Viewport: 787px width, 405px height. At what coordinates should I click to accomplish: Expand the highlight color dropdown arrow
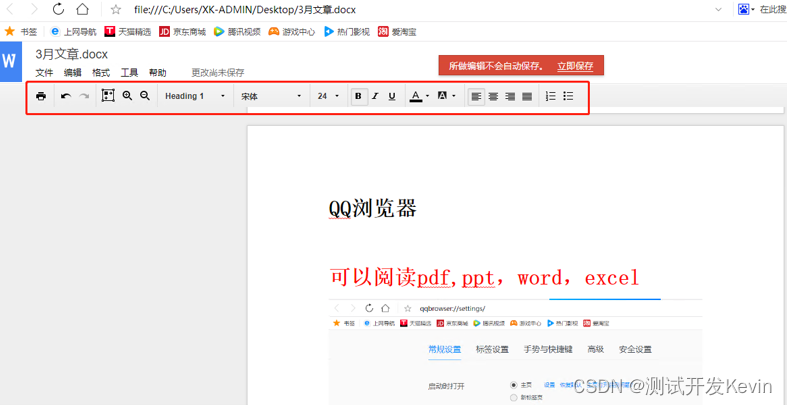coord(454,96)
